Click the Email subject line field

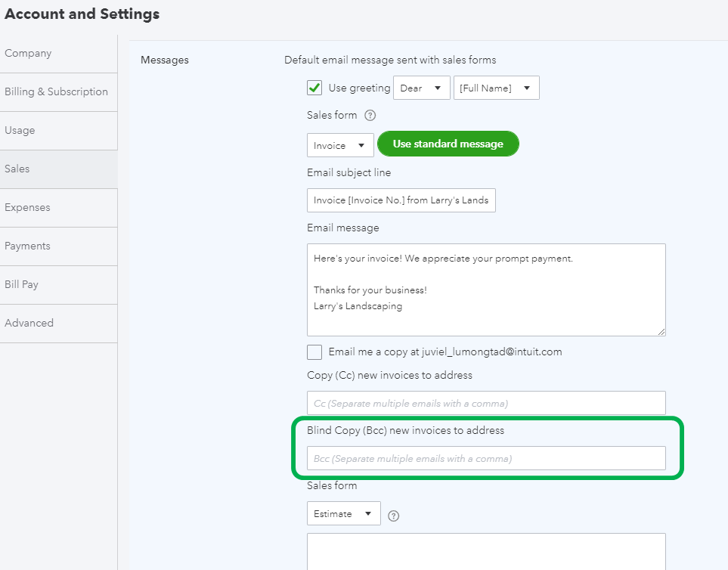pyautogui.click(x=401, y=200)
